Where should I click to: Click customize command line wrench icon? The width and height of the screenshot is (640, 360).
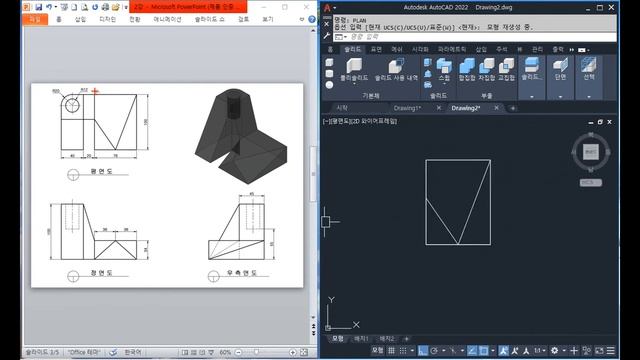[327, 37]
